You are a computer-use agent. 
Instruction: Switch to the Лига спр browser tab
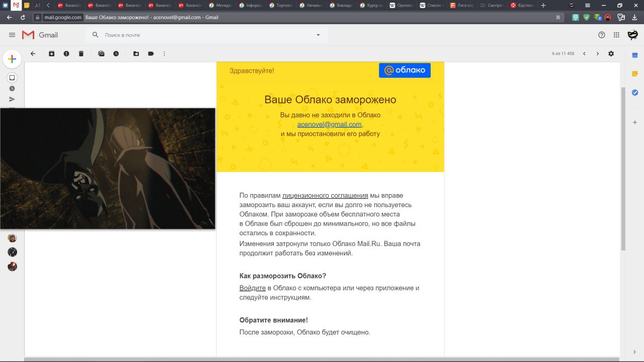(463, 5)
